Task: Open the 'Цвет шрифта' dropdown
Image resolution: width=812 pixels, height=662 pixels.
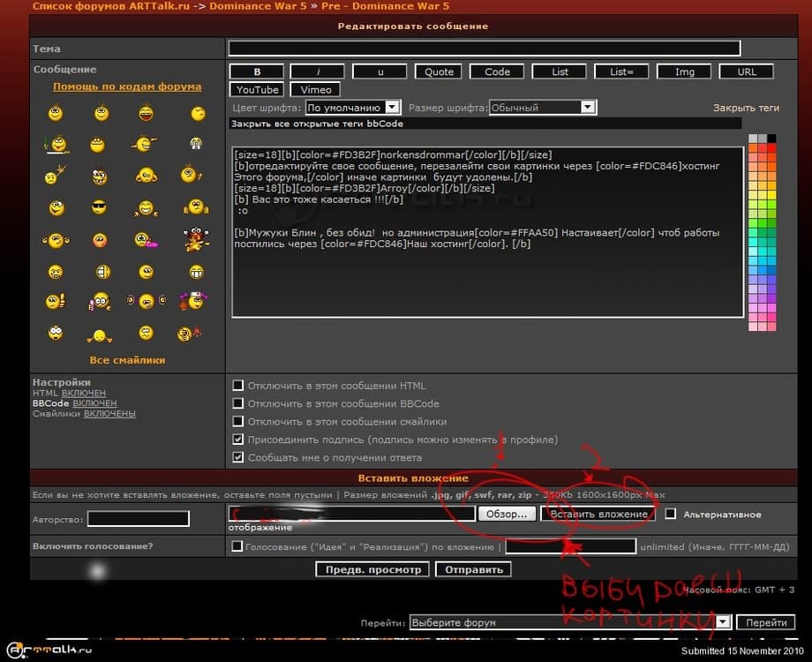Action: tap(353, 108)
